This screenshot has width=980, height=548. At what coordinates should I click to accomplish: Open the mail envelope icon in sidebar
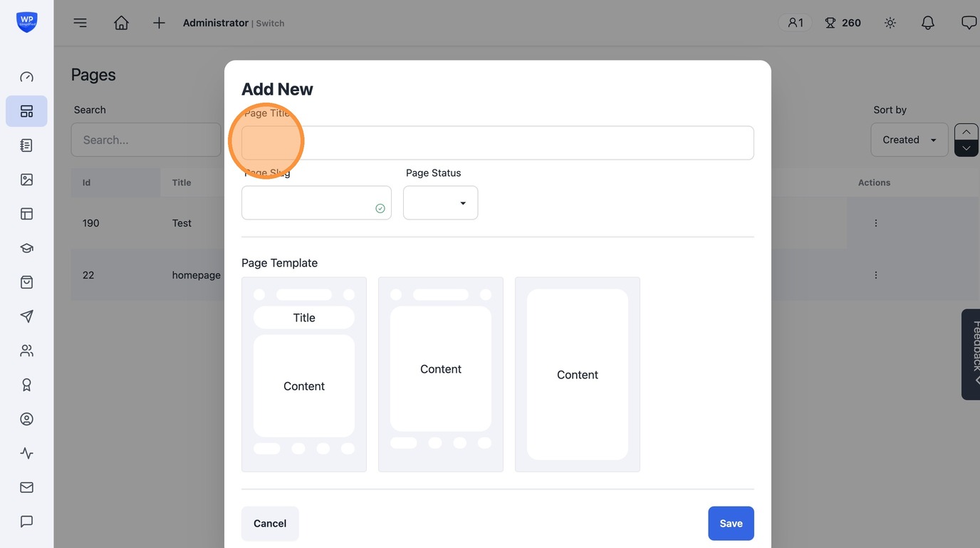click(x=26, y=487)
